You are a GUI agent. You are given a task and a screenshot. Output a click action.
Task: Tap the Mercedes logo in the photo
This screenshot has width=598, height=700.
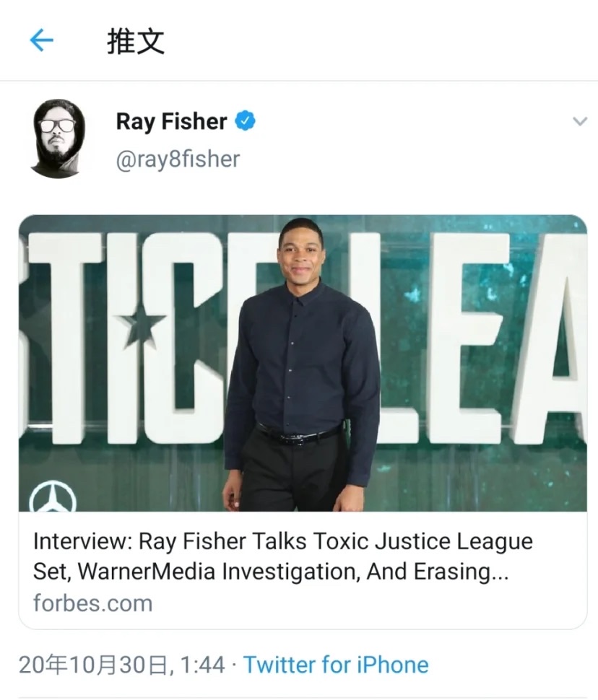point(53,496)
